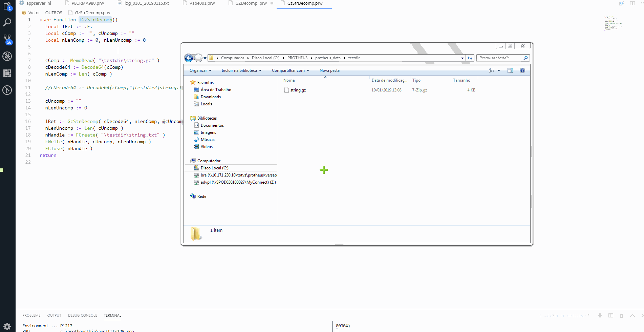Click the search magnifier in Pesquisar testdir box
Screen dimensions: 644x332
tap(525, 58)
